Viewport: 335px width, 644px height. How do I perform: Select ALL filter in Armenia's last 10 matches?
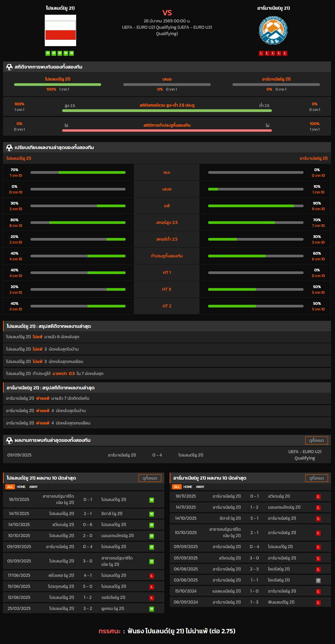pos(177,487)
